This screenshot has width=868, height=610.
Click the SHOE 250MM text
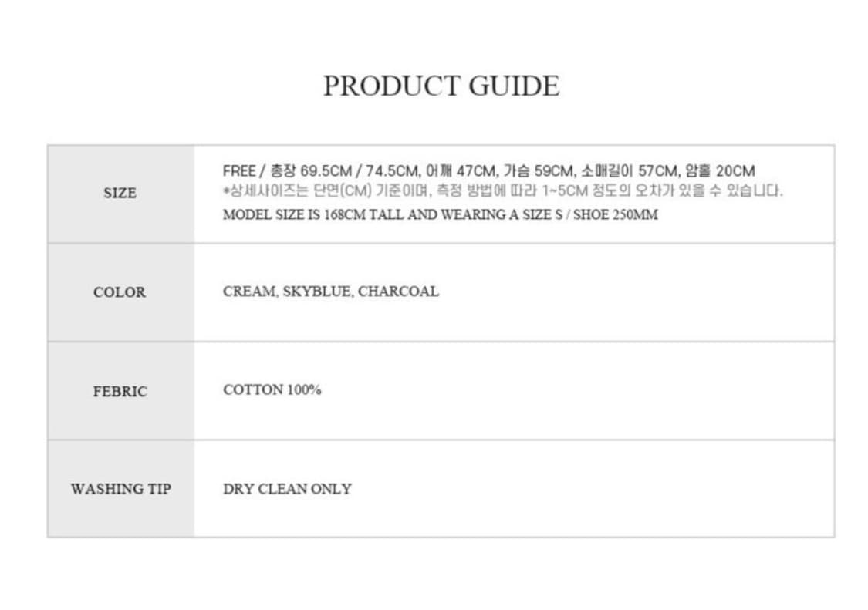616,215
